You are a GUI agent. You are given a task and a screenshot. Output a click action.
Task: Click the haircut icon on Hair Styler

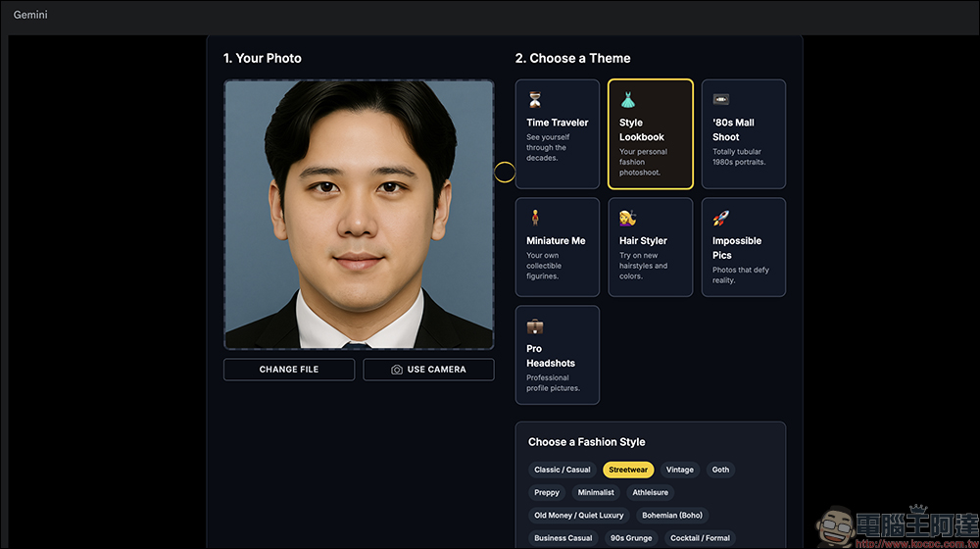(x=627, y=218)
